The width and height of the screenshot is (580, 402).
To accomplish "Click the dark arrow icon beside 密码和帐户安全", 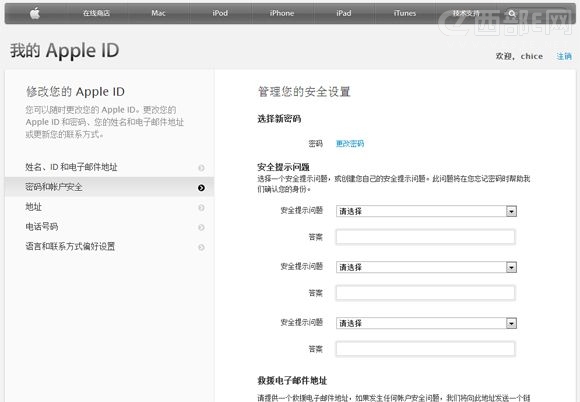I will point(201,188).
